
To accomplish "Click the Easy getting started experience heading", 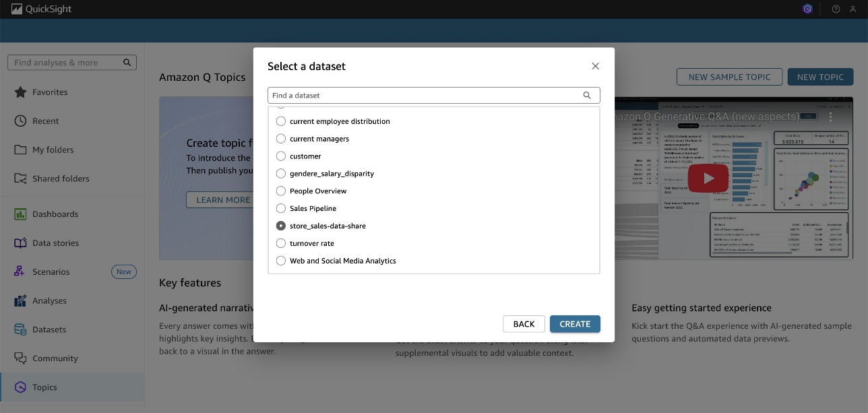I will (702, 308).
